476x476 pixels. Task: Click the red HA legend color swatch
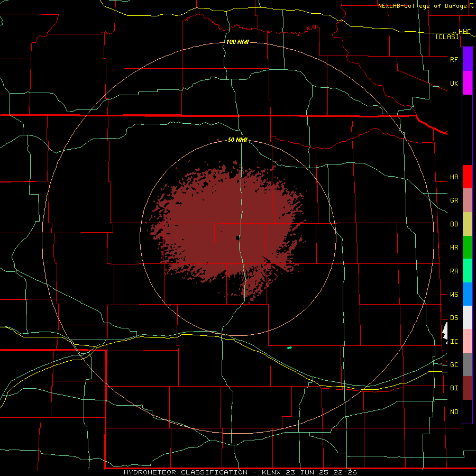467,177
